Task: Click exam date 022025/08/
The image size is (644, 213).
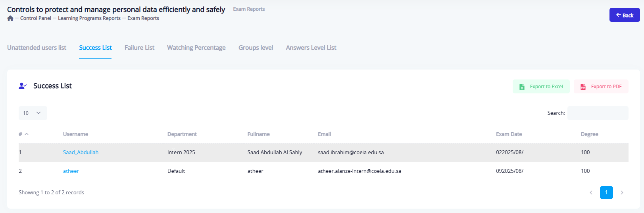Action: pyautogui.click(x=509, y=152)
